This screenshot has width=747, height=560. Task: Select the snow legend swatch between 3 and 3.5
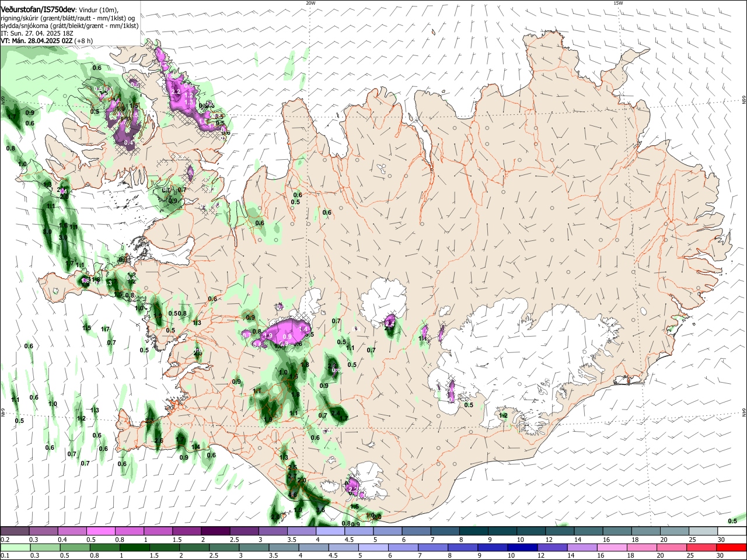(273, 531)
